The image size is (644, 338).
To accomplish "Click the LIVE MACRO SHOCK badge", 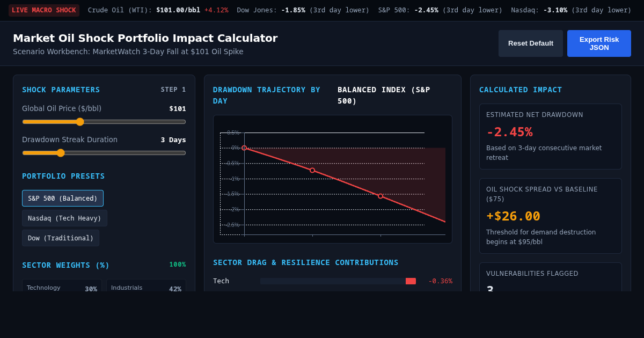I will [x=44, y=10].
